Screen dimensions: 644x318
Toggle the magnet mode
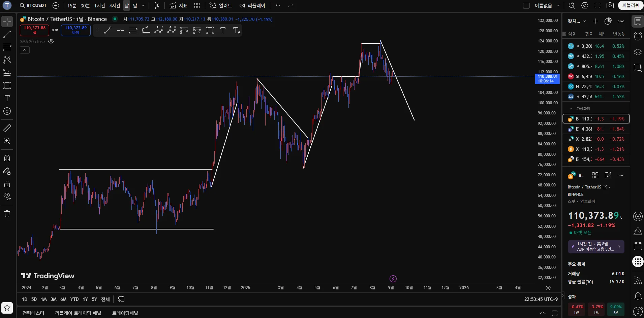click(x=7, y=158)
